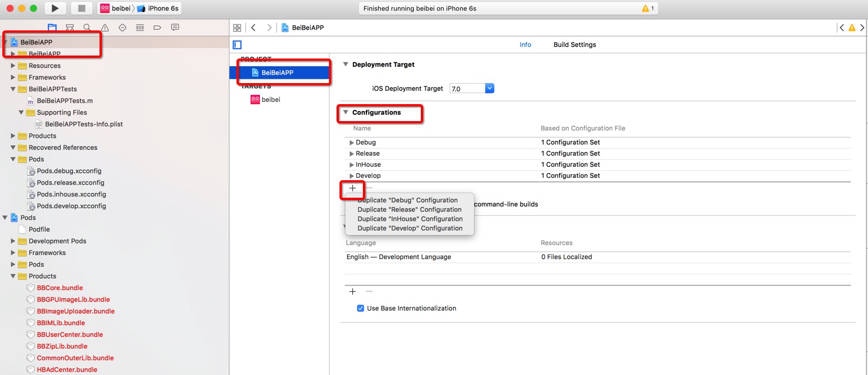Click warning icon between issue arrows
Viewport: 868px width, 375px height.
[852, 27]
